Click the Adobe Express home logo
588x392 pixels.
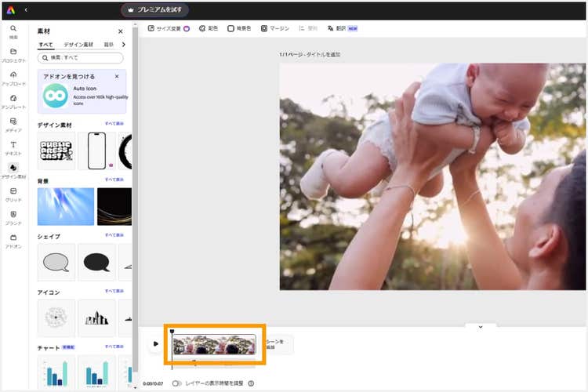pyautogui.click(x=11, y=10)
